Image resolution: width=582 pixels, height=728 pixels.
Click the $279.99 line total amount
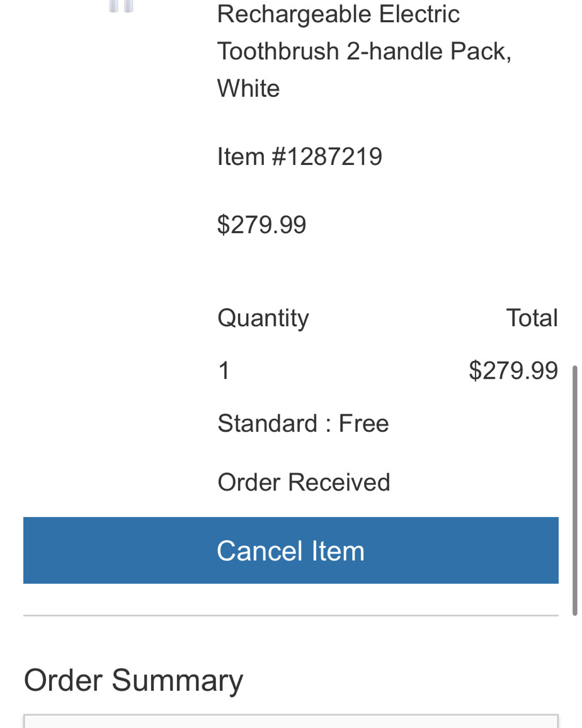coord(513,370)
